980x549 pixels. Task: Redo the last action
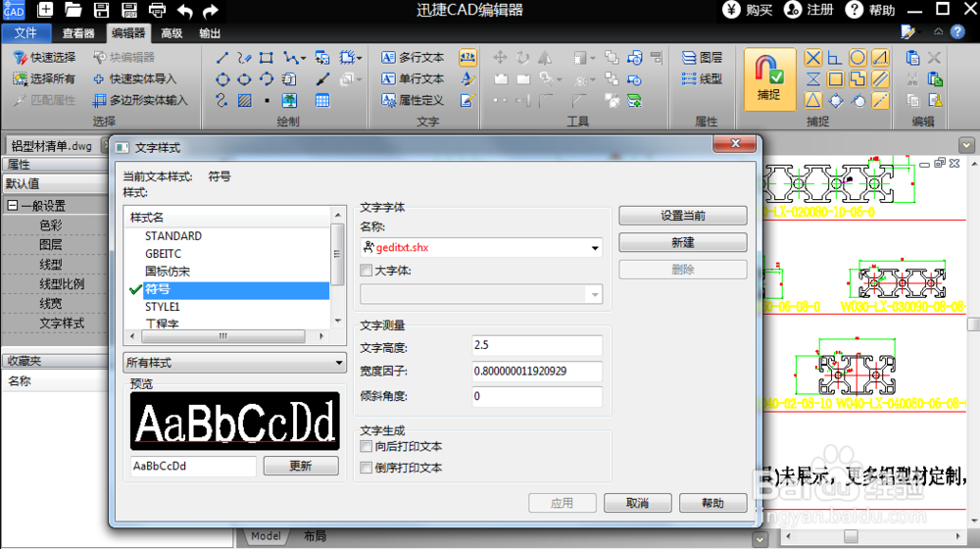click(x=211, y=10)
